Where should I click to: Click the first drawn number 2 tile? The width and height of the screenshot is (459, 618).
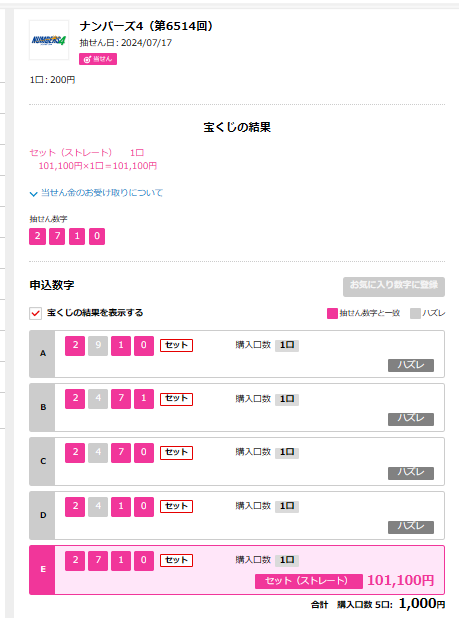(x=37, y=236)
